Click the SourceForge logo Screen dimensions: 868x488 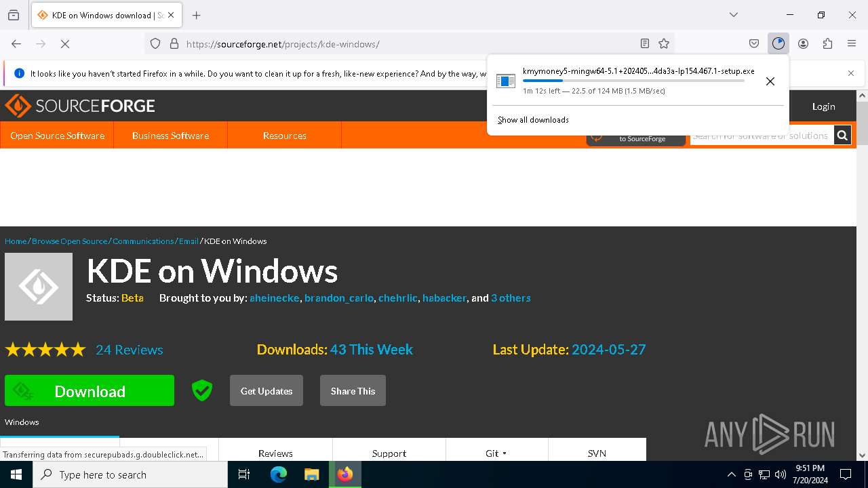[80, 106]
